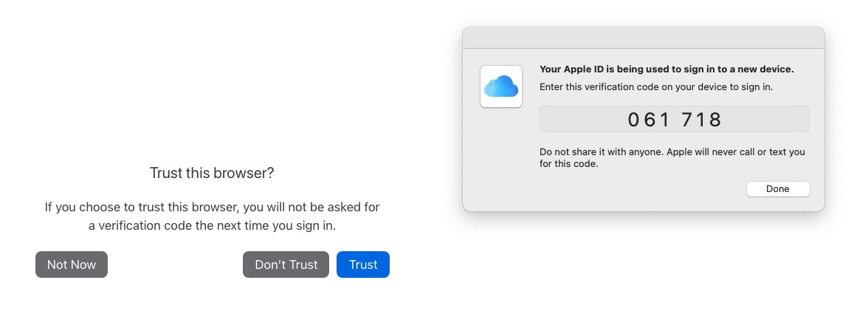
Task: Click the fifth digit of the verification code
Action: tap(701, 120)
